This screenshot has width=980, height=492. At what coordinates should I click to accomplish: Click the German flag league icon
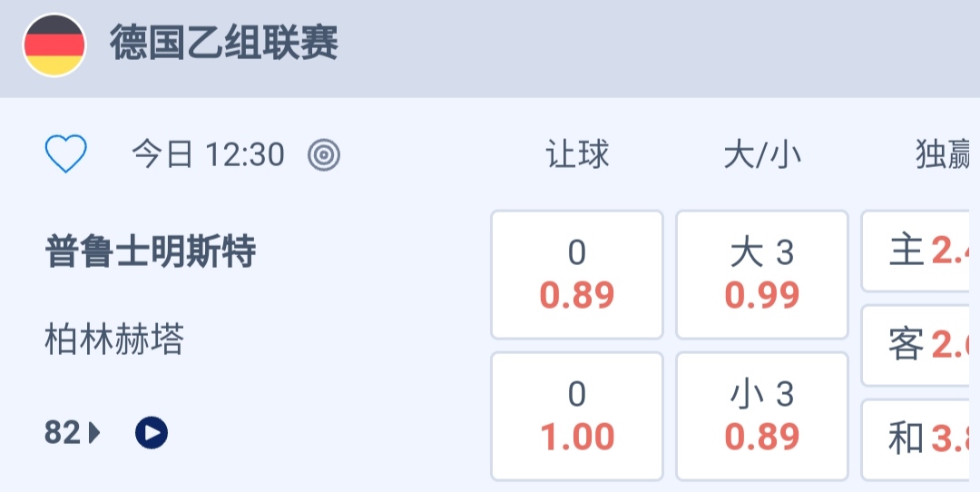tap(54, 45)
